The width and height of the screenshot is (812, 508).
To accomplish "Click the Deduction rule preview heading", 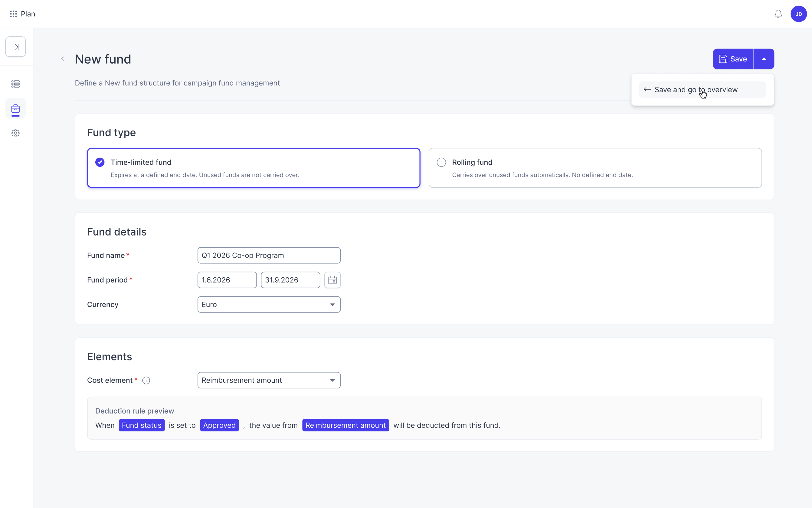I will click(x=135, y=411).
